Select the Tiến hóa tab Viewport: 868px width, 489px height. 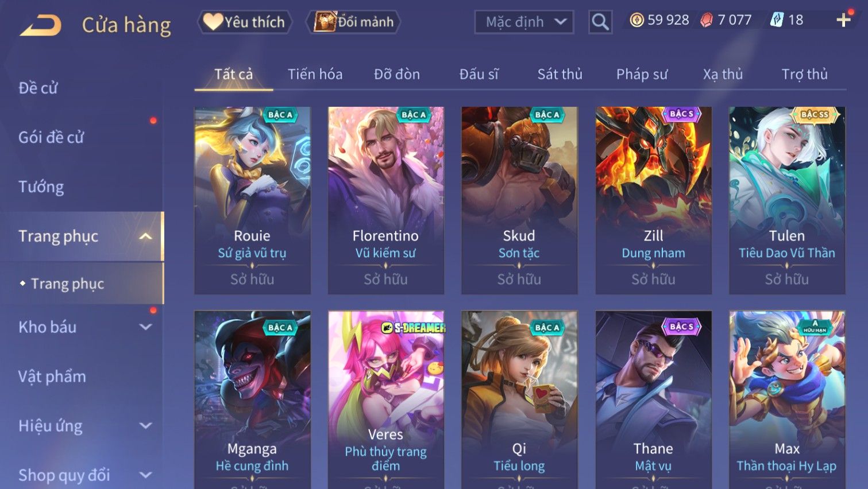point(315,74)
